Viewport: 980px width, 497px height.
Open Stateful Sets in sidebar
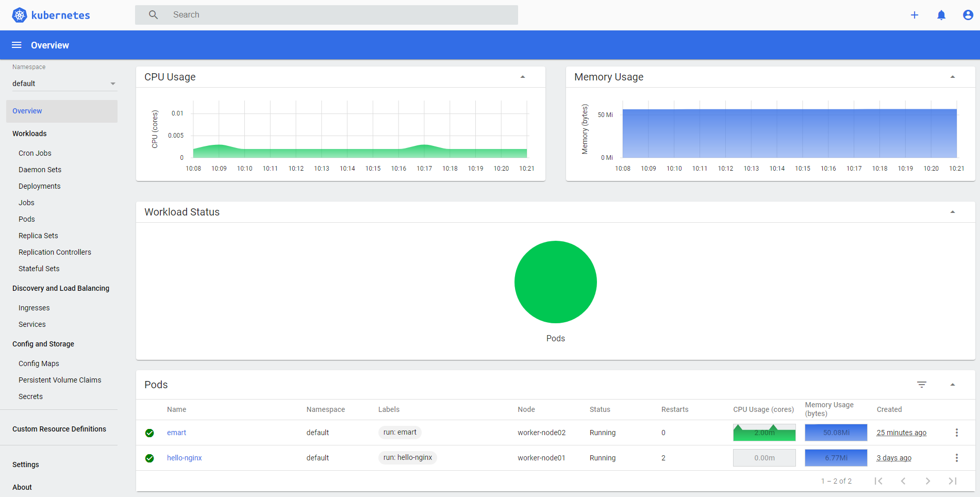(x=39, y=269)
